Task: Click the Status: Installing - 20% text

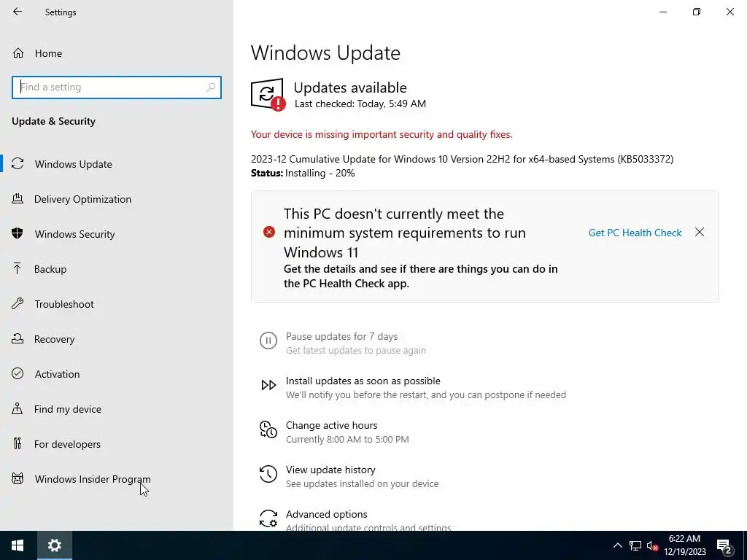Action: click(303, 174)
